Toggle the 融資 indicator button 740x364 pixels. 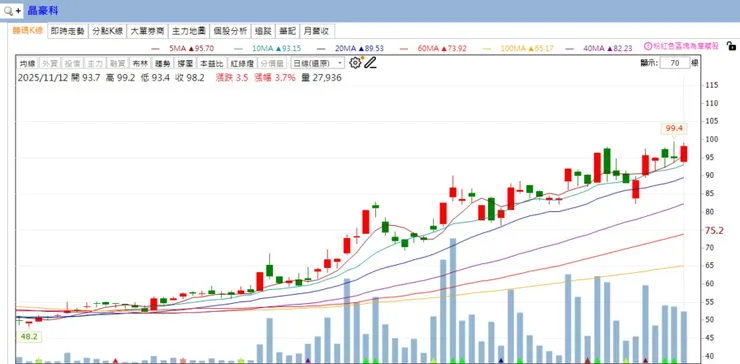point(118,63)
